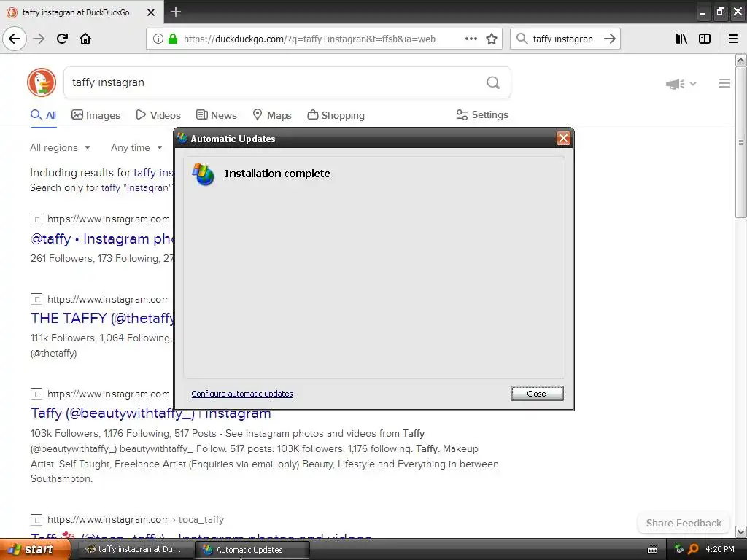Open Firefox hamburger menu
This screenshot has height=560, width=747.
click(733, 39)
